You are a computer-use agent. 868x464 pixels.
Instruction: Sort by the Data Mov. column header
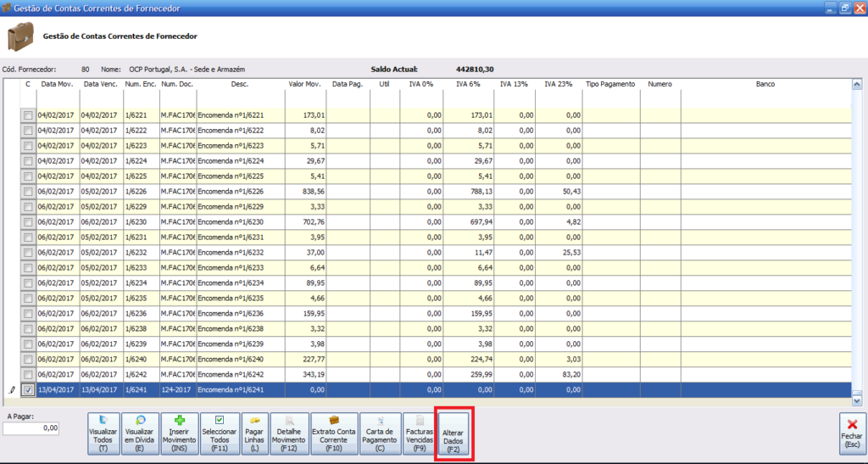[x=57, y=85]
